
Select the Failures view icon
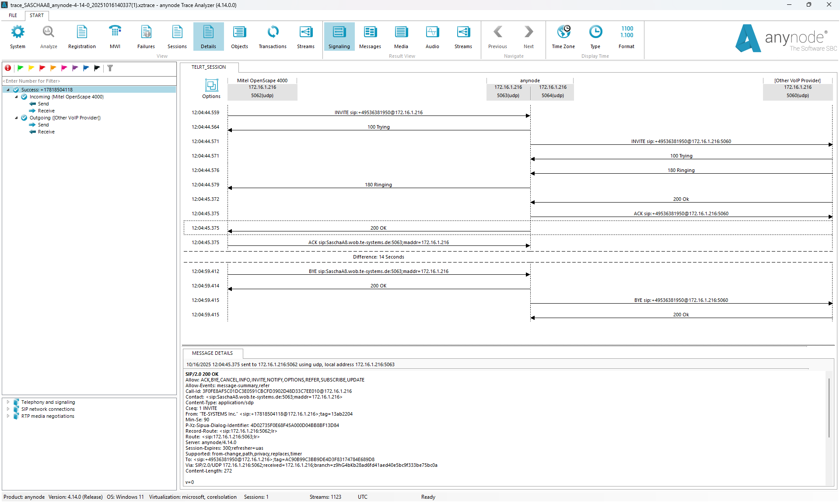click(146, 37)
